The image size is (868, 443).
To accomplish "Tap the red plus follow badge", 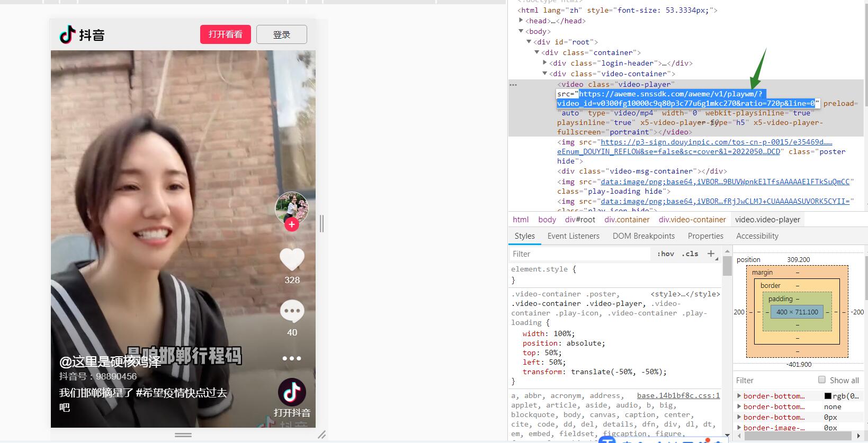I will tap(292, 224).
